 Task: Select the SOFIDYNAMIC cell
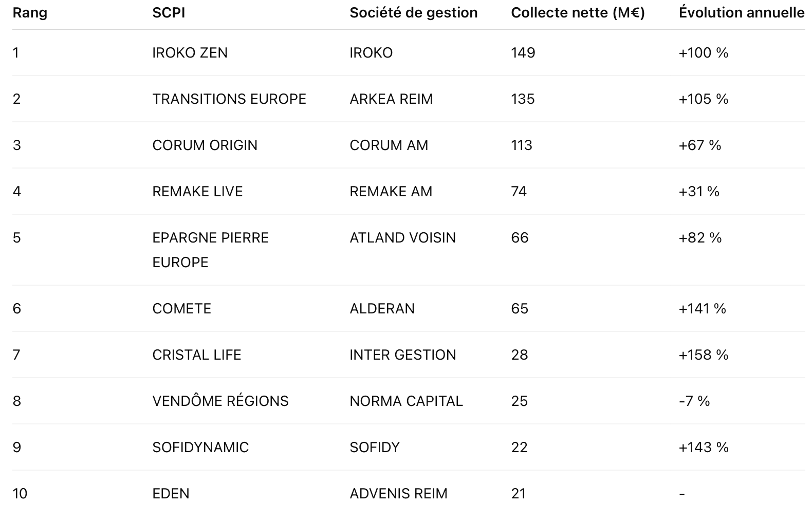(200, 448)
